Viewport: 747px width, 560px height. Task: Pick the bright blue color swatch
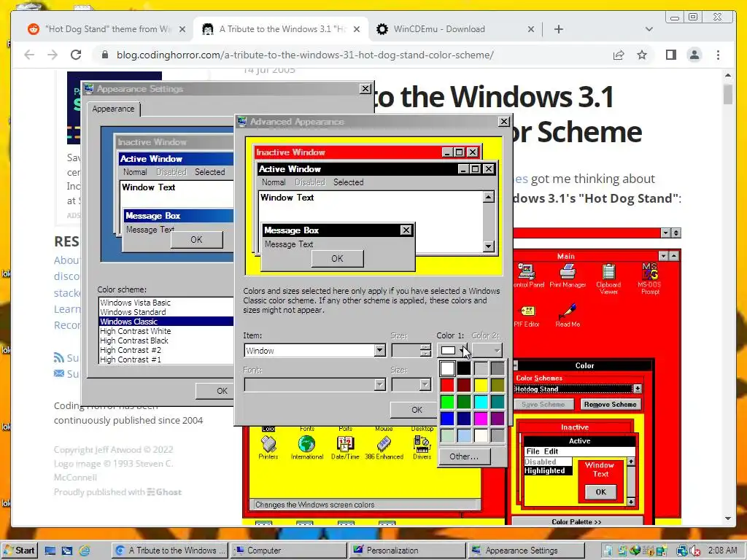click(x=447, y=419)
